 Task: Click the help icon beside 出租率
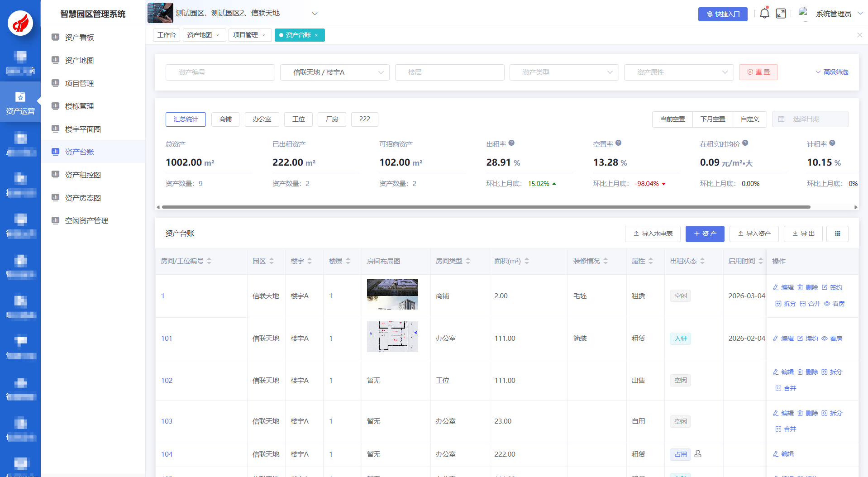[x=511, y=143]
